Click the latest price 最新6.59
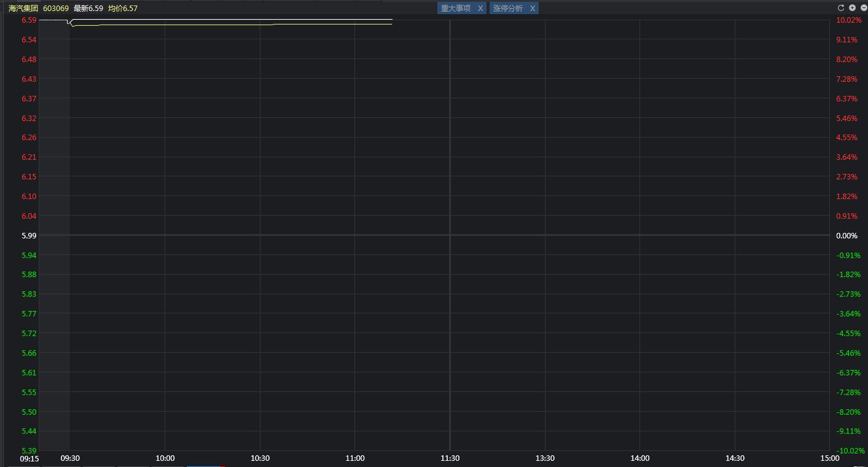This screenshot has width=868, height=467. click(88, 8)
